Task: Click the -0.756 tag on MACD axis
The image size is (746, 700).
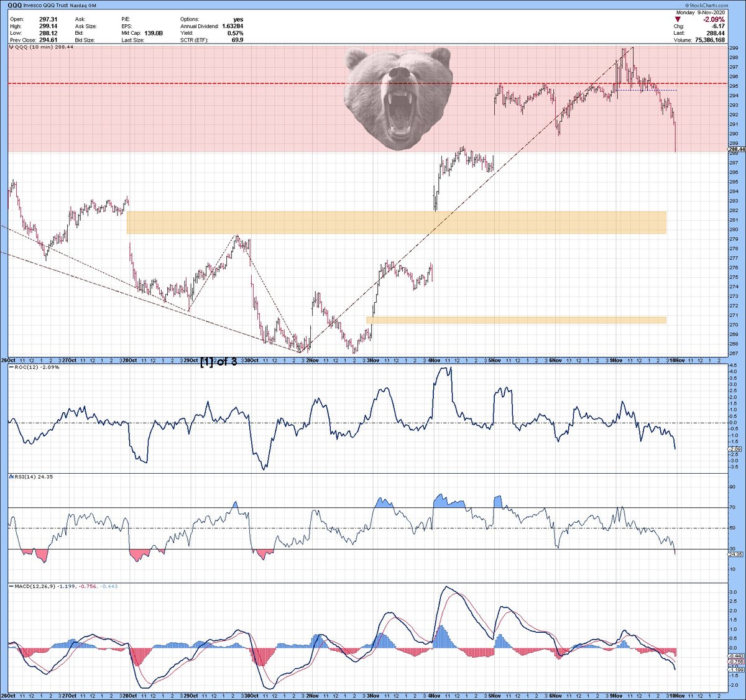Action: [735, 662]
